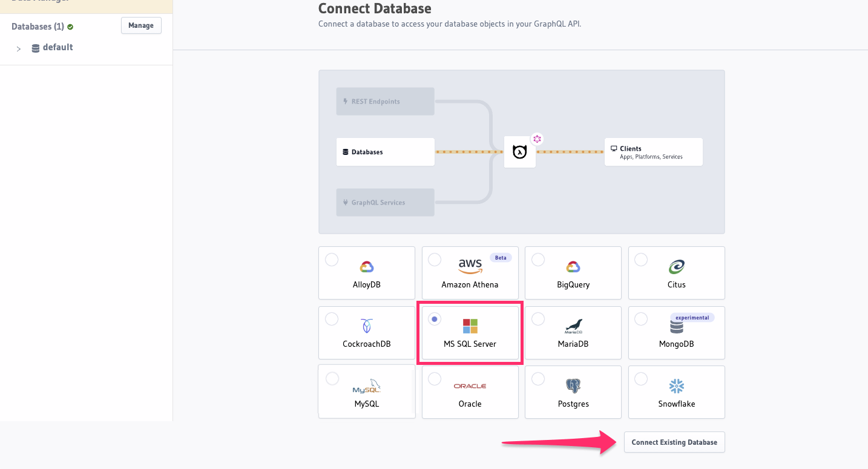
Task: Click the Beta badge on Amazon Athena
Action: click(501, 257)
